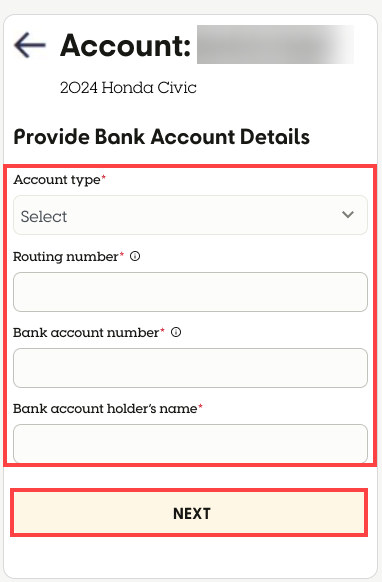The image size is (382, 582).
Task: Focus the Routing number input field
Action: coord(190,292)
